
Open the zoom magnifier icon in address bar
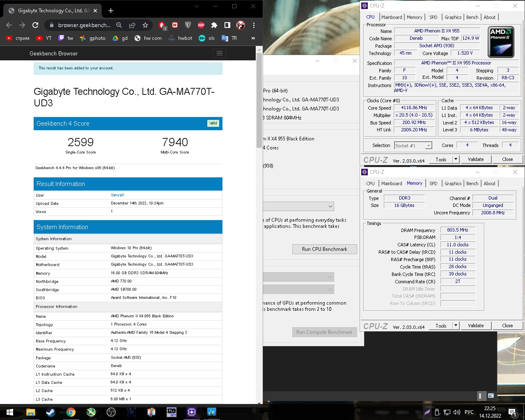tap(119, 25)
